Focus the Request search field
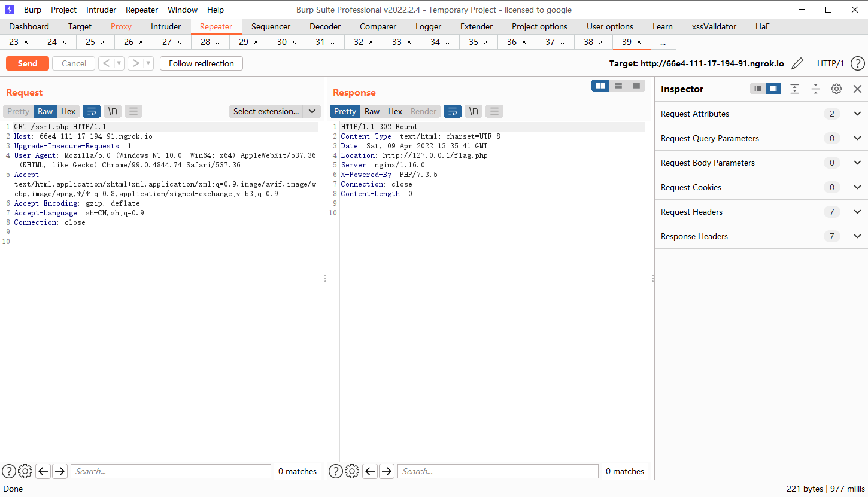 (x=171, y=471)
